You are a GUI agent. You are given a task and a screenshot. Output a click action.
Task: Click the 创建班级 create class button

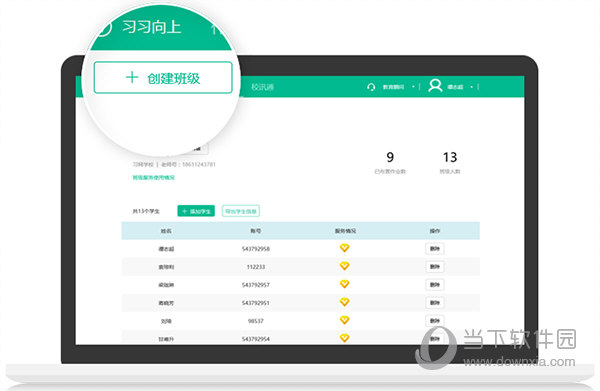pyautogui.click(x=163, y=78)
